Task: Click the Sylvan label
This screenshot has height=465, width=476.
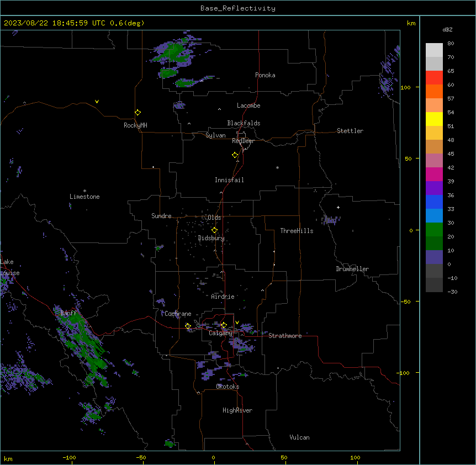Action: [x=215, y=135]
